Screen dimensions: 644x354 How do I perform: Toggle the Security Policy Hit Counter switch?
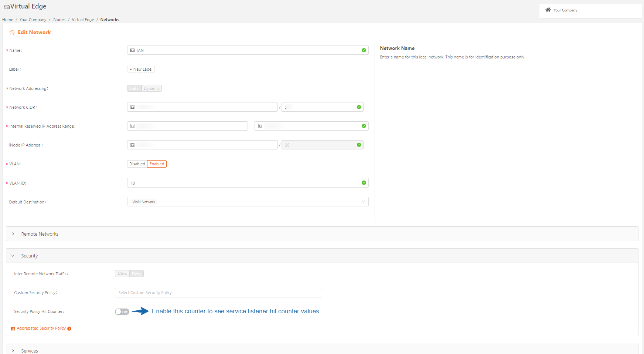point(122,312)
